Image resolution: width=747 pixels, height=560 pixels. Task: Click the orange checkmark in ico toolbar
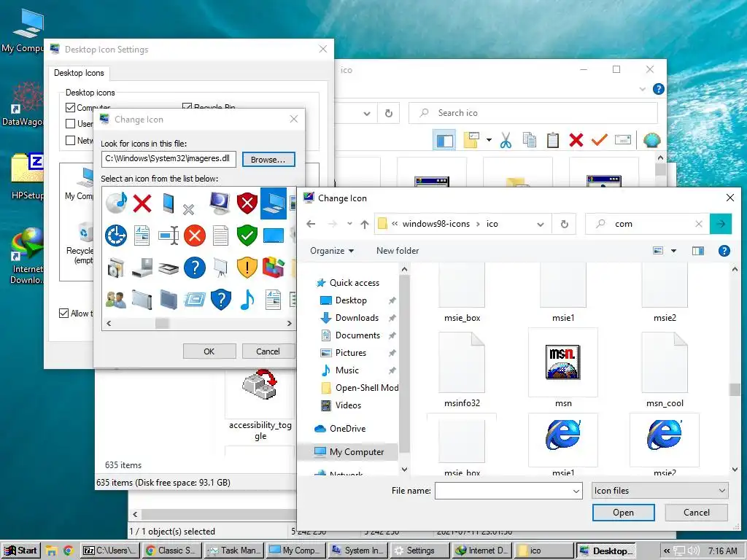600,140
